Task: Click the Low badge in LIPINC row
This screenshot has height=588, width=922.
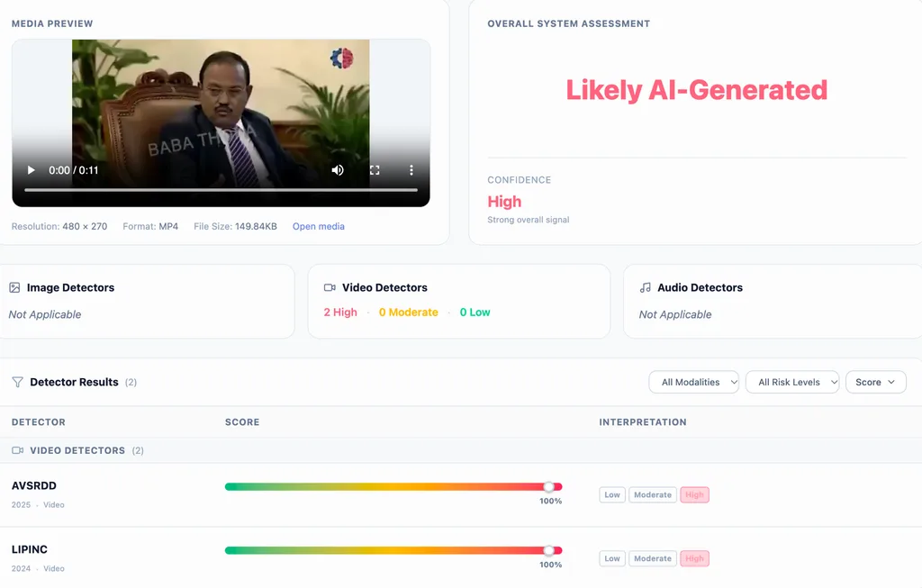Action: click(x=612, y=558)
